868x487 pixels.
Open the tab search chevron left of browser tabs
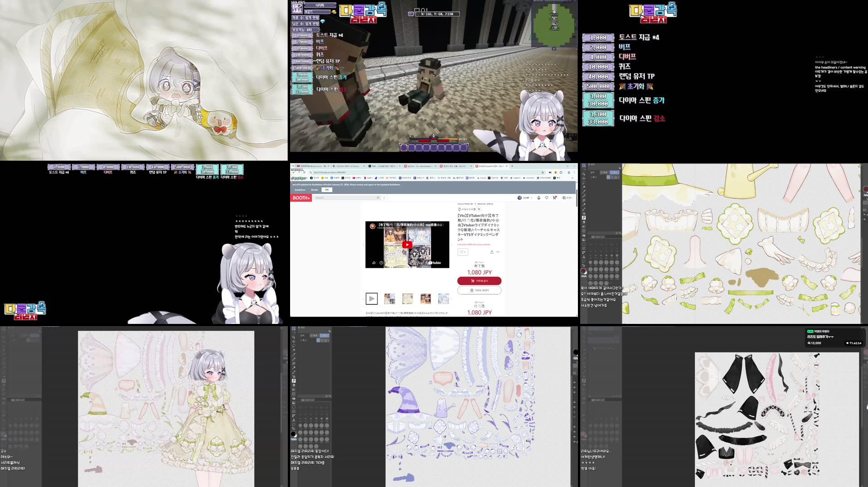point(293,166)
